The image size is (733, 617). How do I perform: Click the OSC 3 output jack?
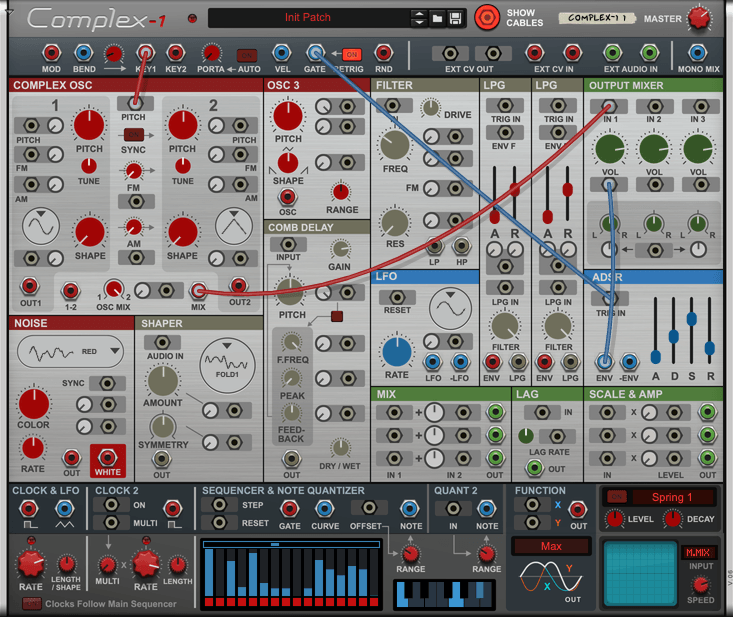coord(287,197)
